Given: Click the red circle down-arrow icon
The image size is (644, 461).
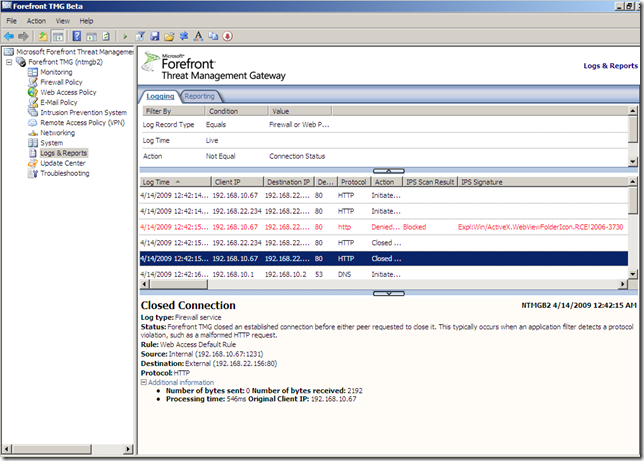Looking at the screenshot, I should [x=227, y=36].
